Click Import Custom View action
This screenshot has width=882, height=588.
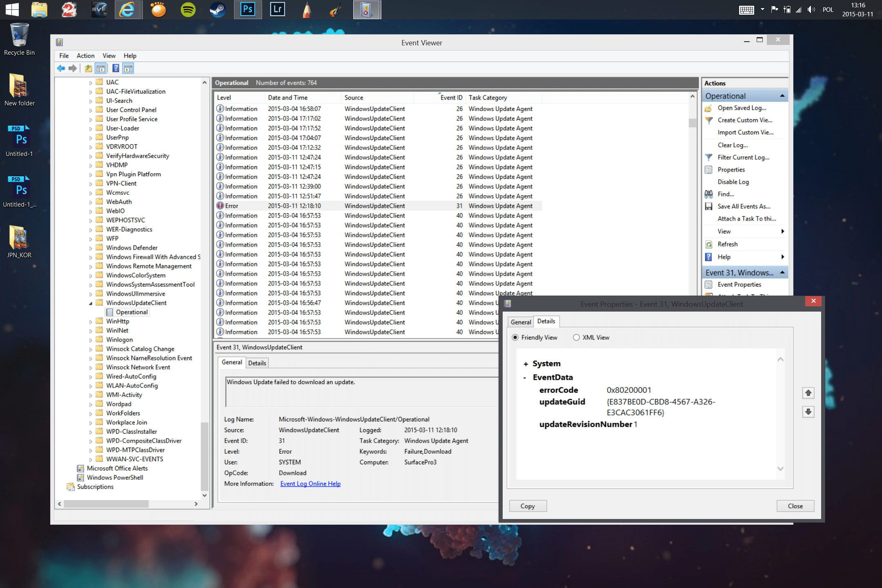click(x=745, y=132)
